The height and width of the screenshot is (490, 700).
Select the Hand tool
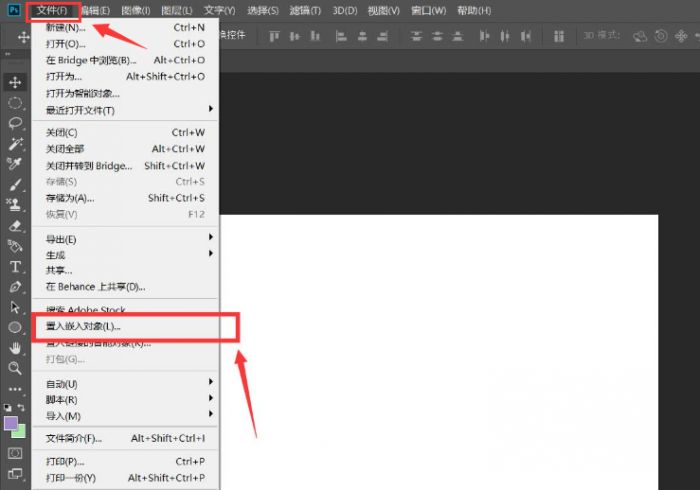pyautogui.click(x=15, y=348)
